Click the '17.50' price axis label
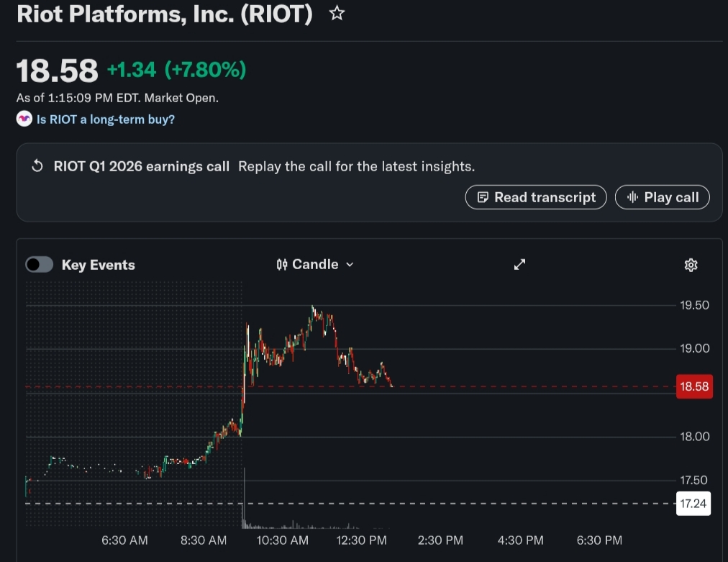The width and height of the screenshot is (728, 562). [x=695, y=480]
